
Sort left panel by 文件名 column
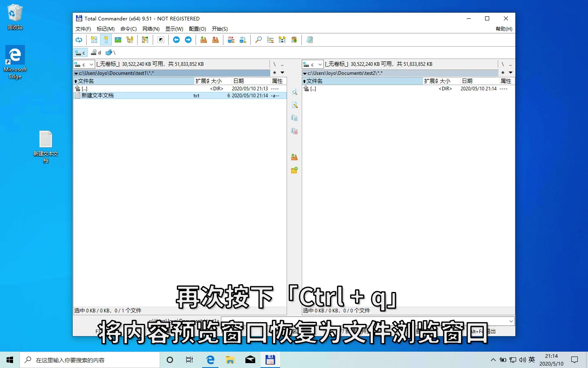pos(134,81)
